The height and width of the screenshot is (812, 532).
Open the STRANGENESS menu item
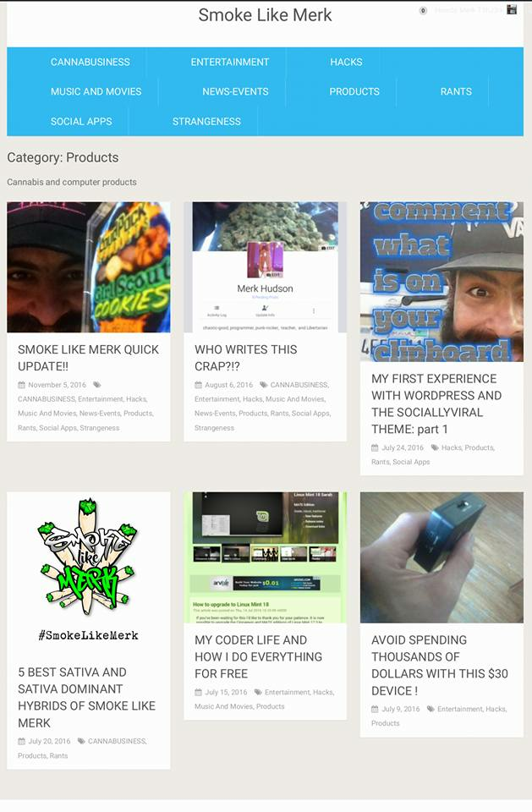pyautogui.click(x=206, y=121)
